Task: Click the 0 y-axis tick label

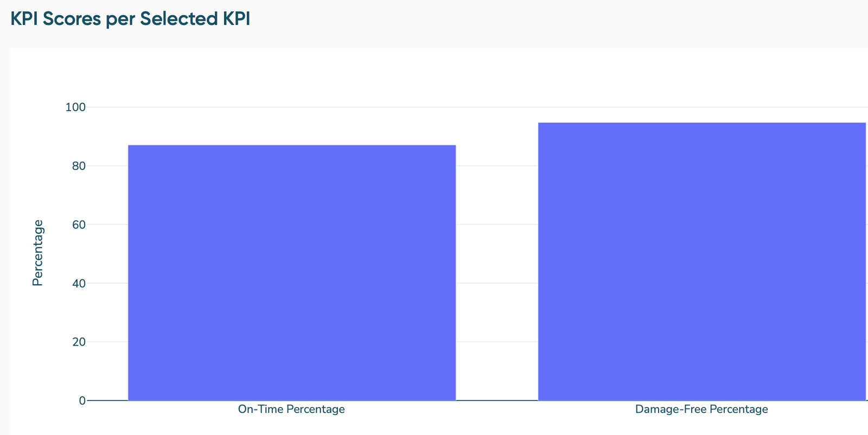Action: [x=82, y=400]
